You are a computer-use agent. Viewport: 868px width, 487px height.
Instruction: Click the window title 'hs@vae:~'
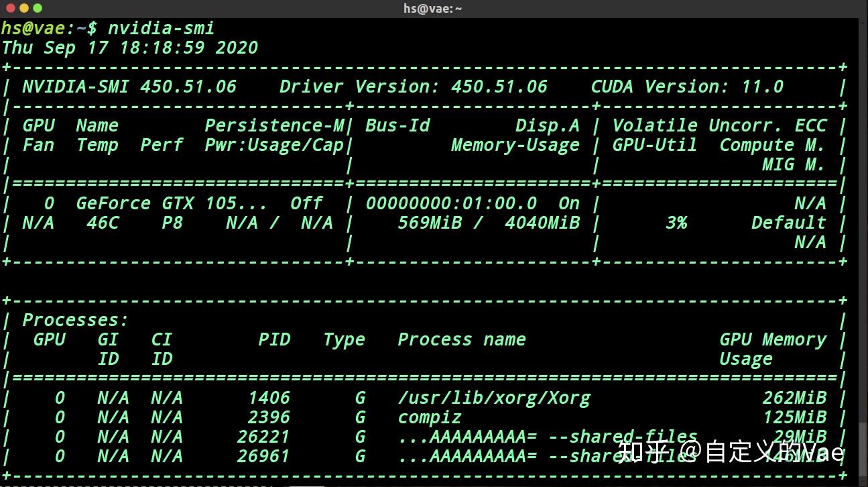[x=432, y=8]
